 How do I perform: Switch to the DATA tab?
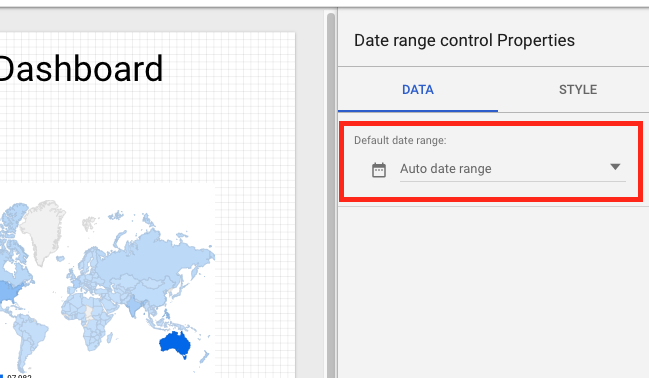coord(418,90)
